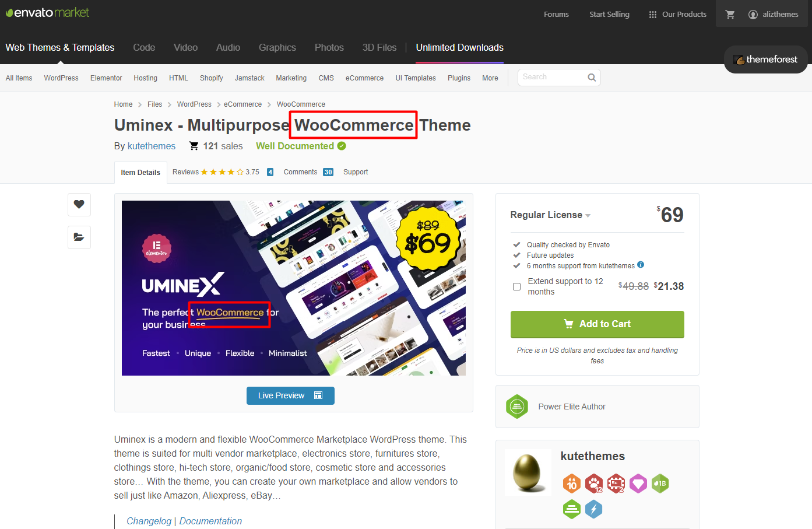Click the Uminex theme preview image
The image size is (812, 529).
[294, 288]
